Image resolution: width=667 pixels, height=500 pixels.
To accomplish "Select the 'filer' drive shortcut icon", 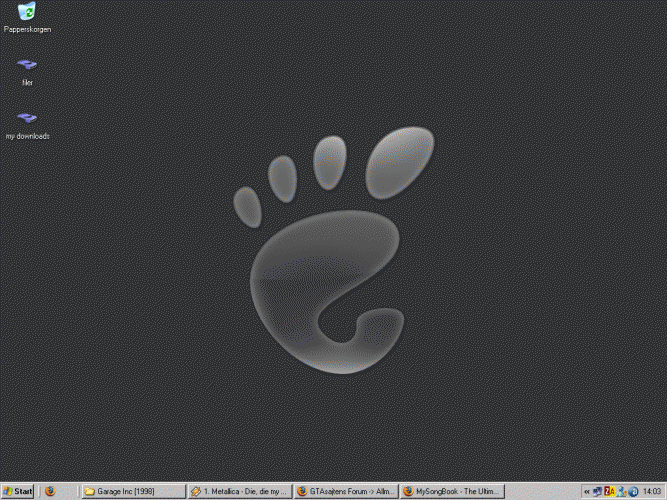I will (x=27, y=66).
